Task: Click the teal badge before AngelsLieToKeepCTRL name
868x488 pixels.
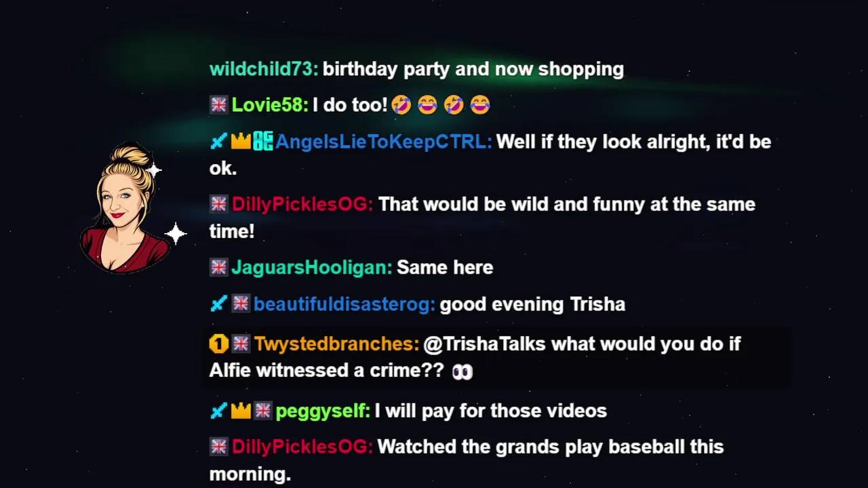Action: (262, 142)
